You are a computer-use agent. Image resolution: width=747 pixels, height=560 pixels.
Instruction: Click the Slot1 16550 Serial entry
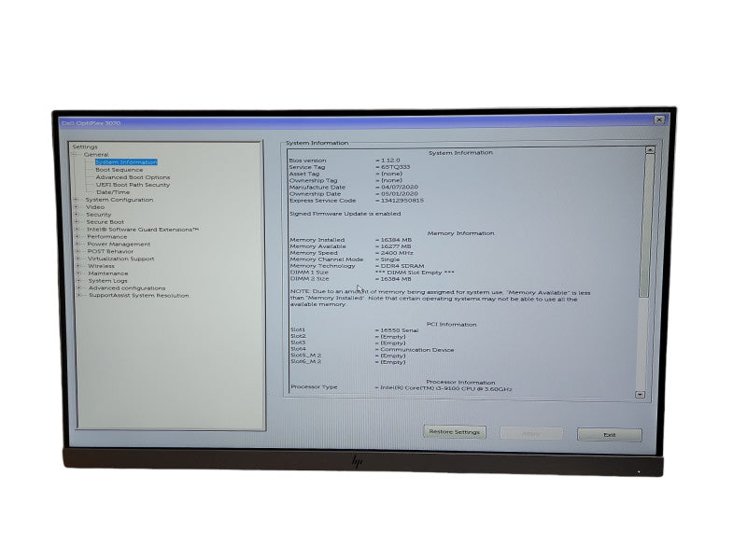[400, 330]
